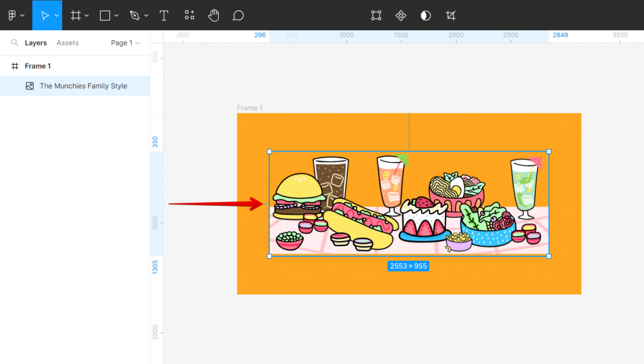Select the Frame tool

(75, 15)
